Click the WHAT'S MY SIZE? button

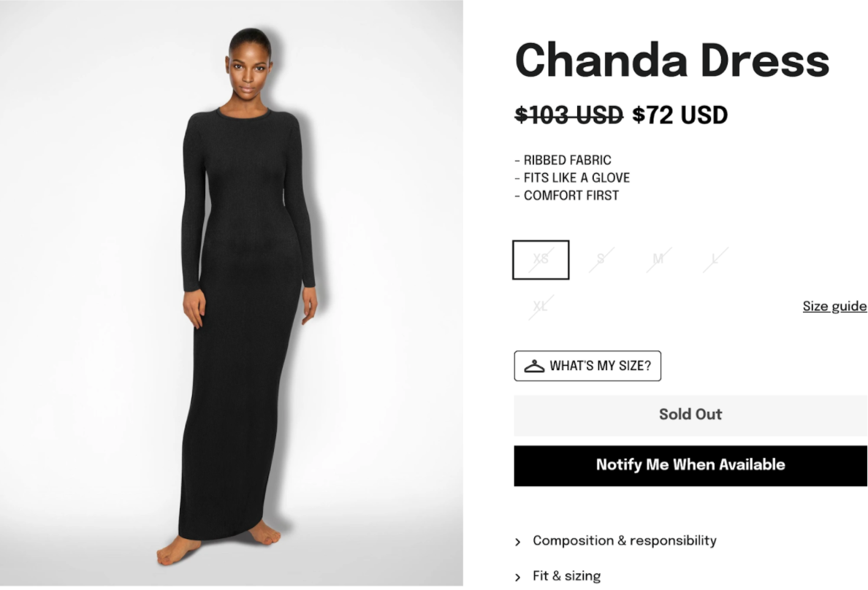[587, 366]
